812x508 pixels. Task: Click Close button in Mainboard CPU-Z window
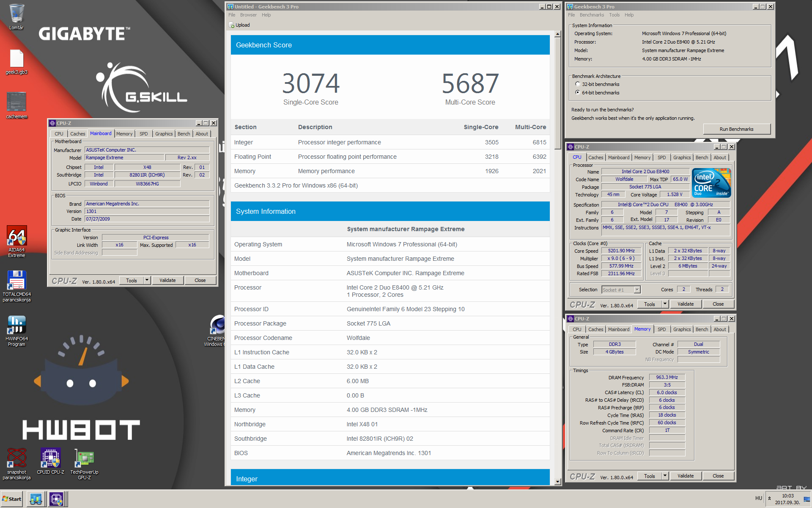200,280
